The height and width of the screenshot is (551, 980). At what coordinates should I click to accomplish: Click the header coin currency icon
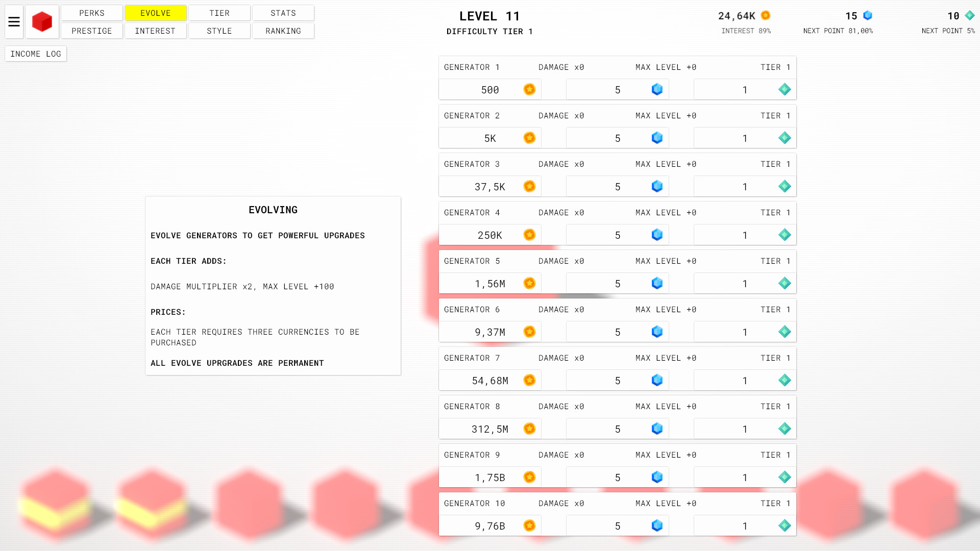point(766,15)
